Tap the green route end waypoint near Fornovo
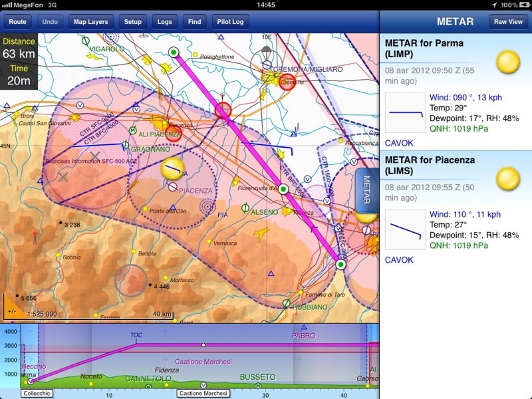Screen dimensions: 532x399 tap(340, 265)
